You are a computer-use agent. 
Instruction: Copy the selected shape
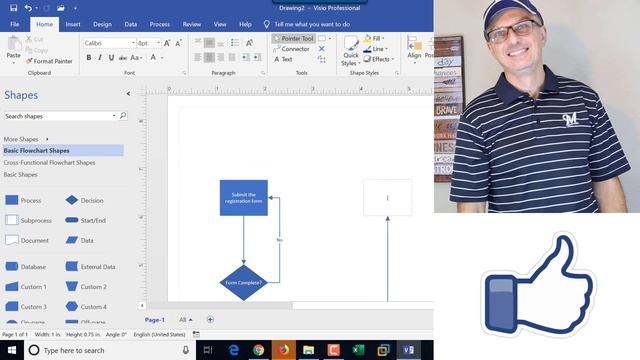pyautogui.click(x=37, y=50)
